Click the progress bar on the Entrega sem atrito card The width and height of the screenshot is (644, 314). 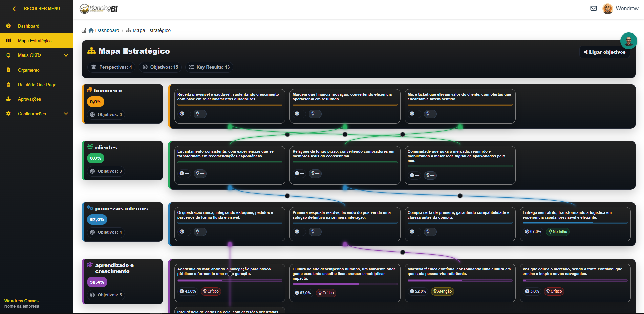point(575,223)
